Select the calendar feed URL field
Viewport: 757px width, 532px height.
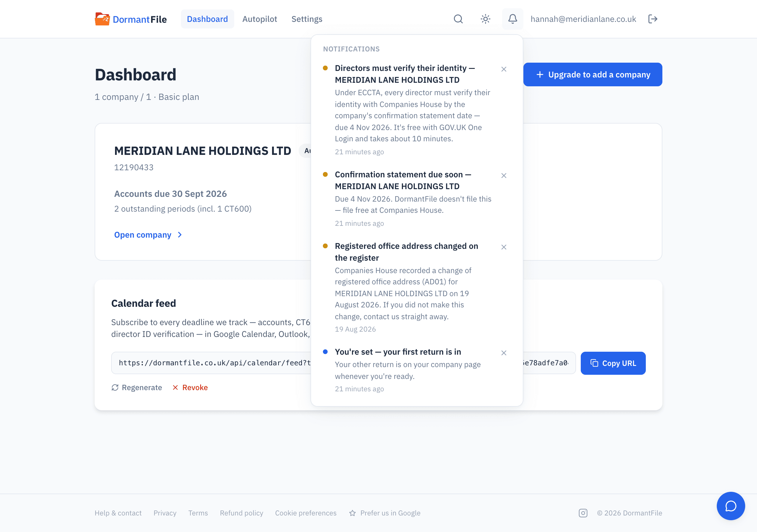tap(343, 363)
